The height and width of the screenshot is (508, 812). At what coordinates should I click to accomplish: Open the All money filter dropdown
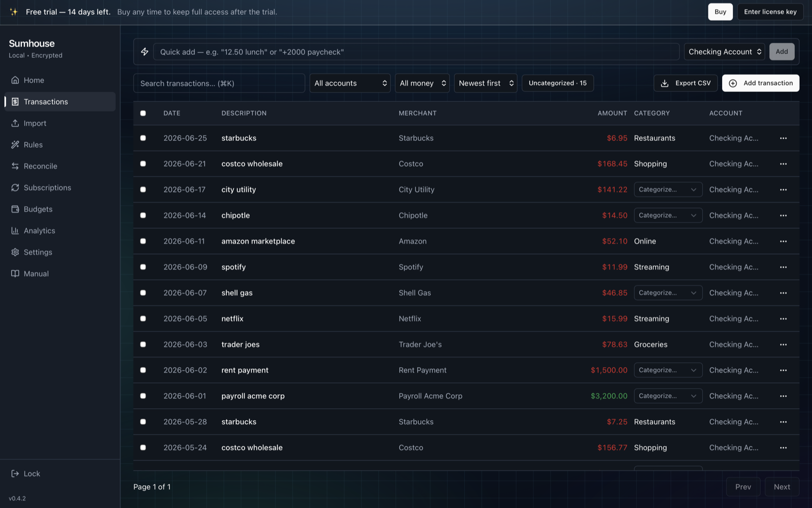click(422, 83)
